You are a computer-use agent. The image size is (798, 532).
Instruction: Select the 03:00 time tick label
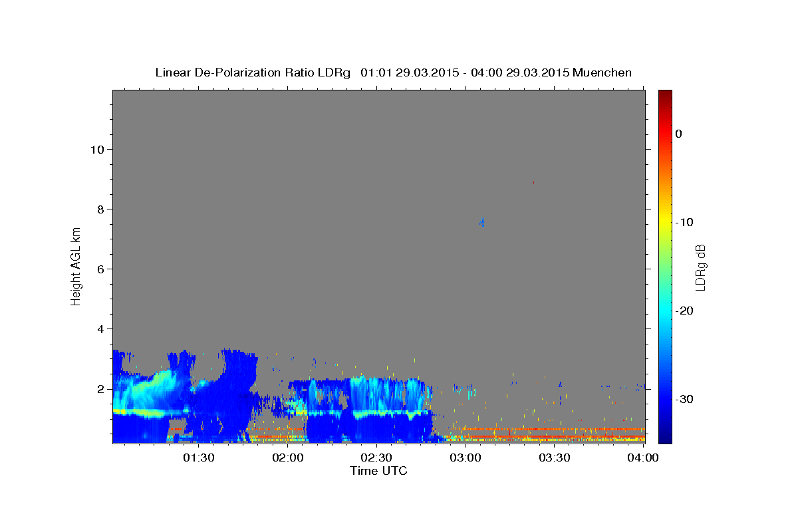pyautogui.click(x=465, y=458)
